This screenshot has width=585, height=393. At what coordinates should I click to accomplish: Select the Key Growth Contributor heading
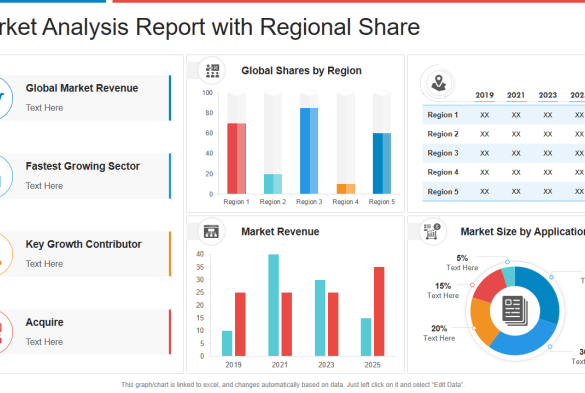pyautogui.click(x=83, y=244)
